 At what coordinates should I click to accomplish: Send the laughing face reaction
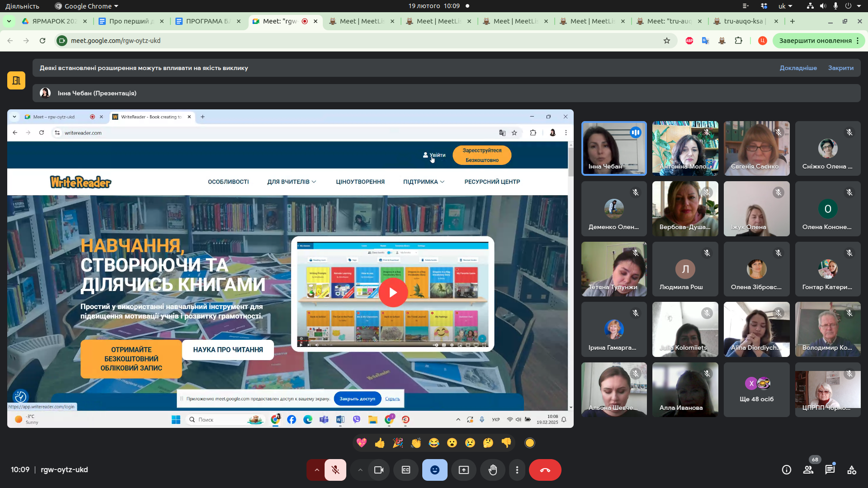coord(434,443)
